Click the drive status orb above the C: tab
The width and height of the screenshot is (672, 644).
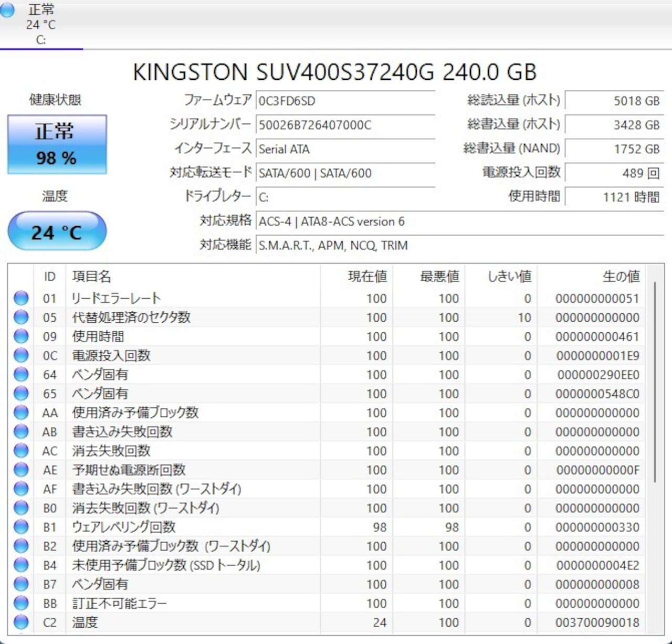[x=7, y=10]
